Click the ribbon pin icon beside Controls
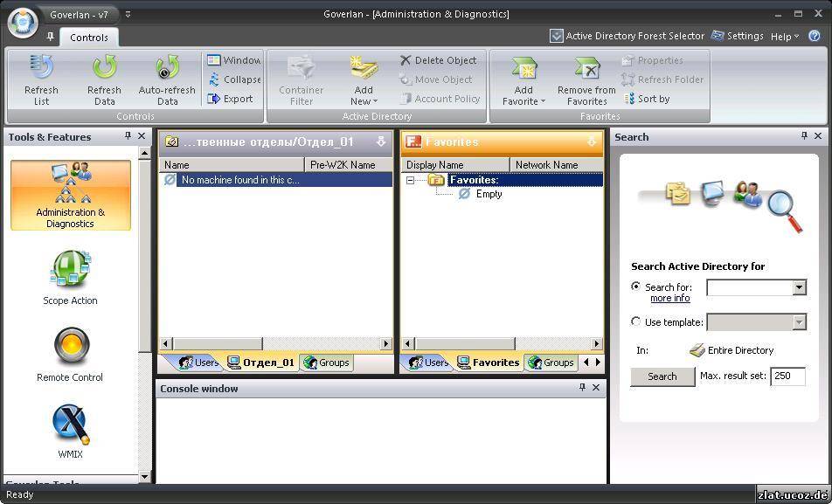Viewport: 832px width, 504px height. pos(50,37)
